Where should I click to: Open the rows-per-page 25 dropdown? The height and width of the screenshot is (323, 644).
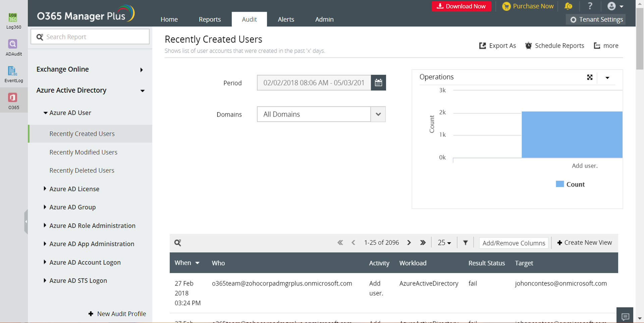coord(444,243)
